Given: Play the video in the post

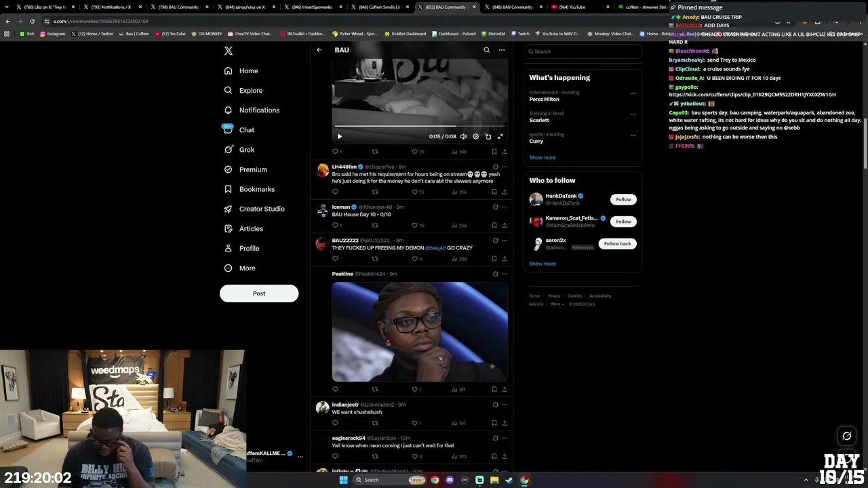Looking at the screenshot, I should coord(340,136).
